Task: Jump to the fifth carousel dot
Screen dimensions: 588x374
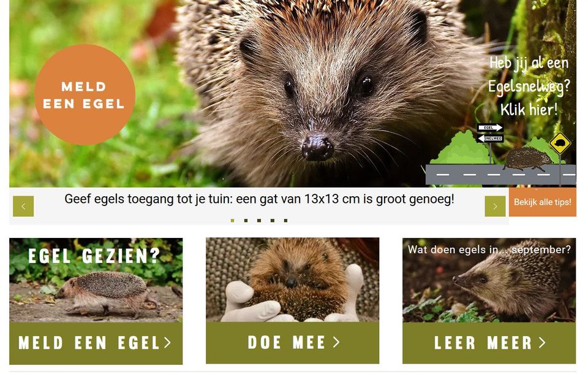Action: [286, 221]
